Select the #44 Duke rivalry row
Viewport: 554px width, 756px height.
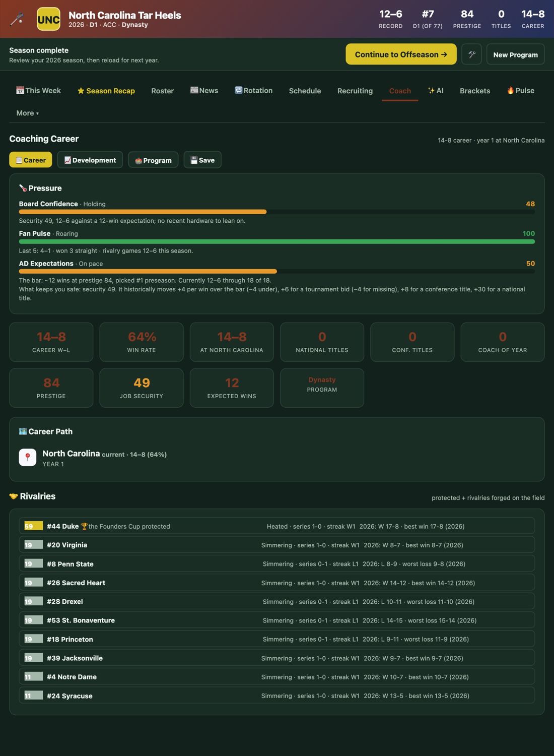277,526
